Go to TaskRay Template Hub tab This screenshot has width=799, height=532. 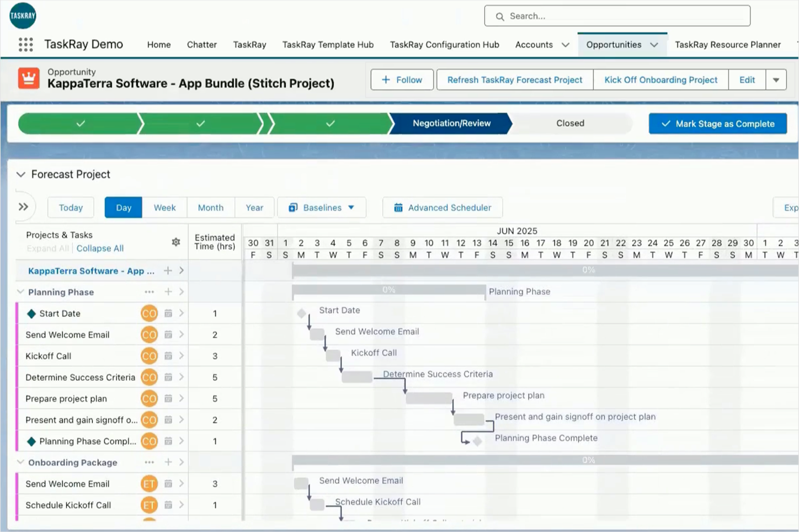click(328, 45)
